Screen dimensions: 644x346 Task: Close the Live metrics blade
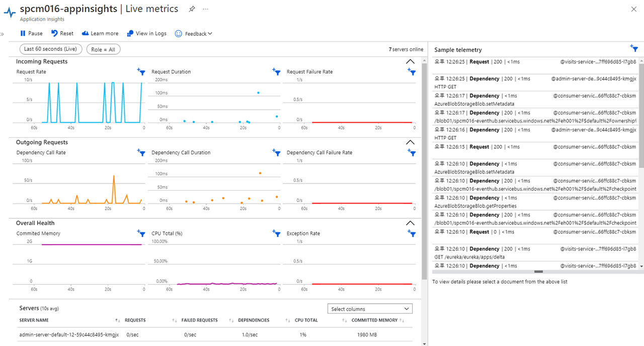(x=633, y=9)
